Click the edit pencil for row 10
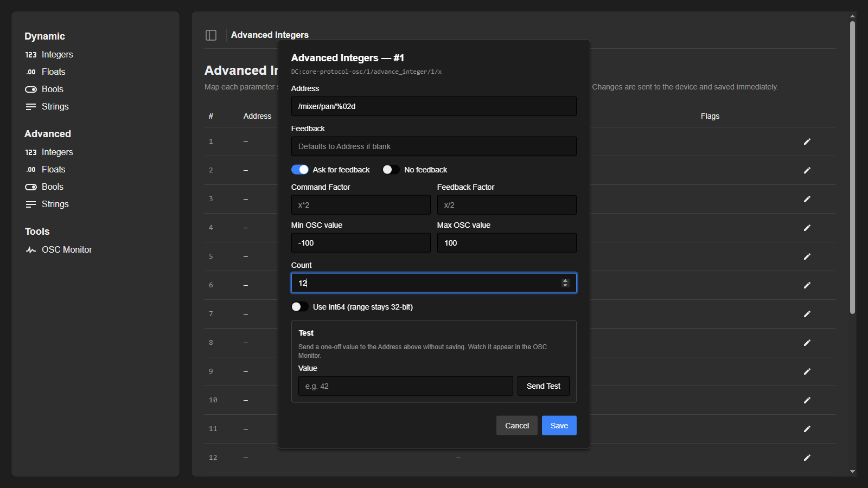 [807, 400]
